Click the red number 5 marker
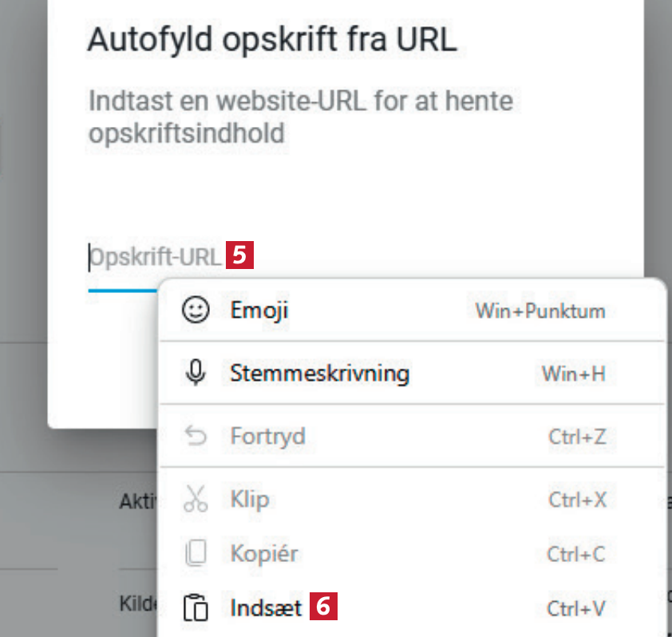This screenshot has height=637, width=672. [x=240, y=258]
